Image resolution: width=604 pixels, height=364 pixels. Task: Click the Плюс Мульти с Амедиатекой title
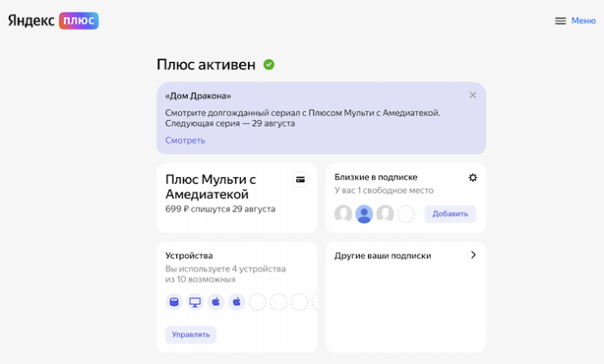pyautogui.click(x=211, y=187)
